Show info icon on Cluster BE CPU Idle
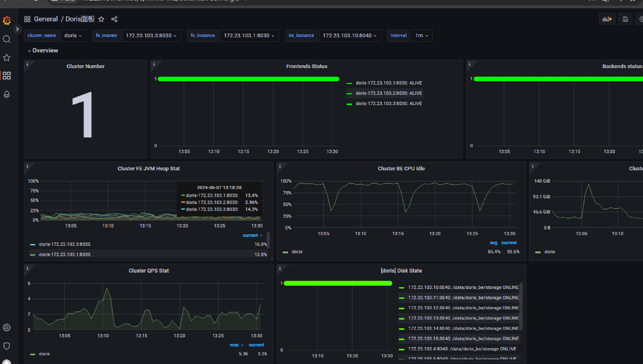Viewport: 643px width, 364px height. [x=280, y=166]
